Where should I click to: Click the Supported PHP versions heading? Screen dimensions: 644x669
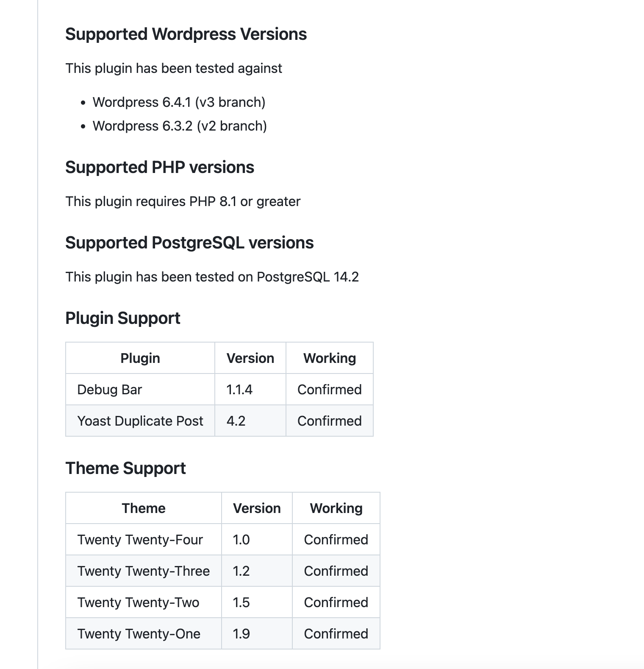pos(160,167)
